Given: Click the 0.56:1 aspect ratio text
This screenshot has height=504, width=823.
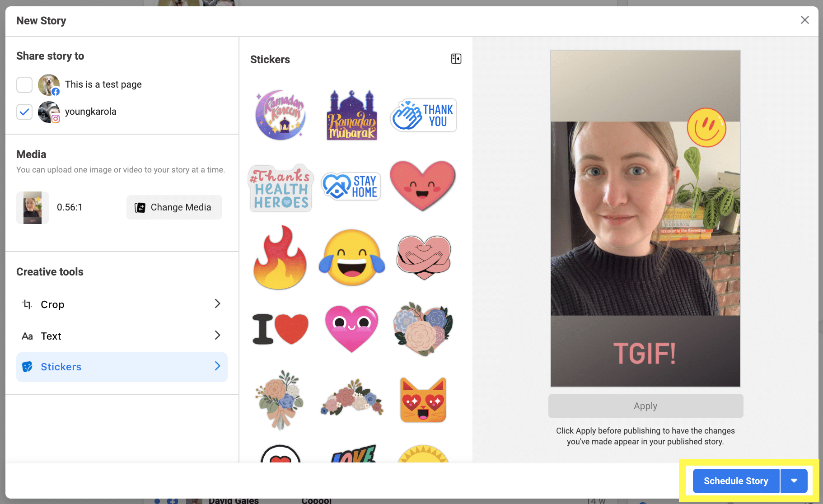Looking at the screenshot, I should pos(70,207).
